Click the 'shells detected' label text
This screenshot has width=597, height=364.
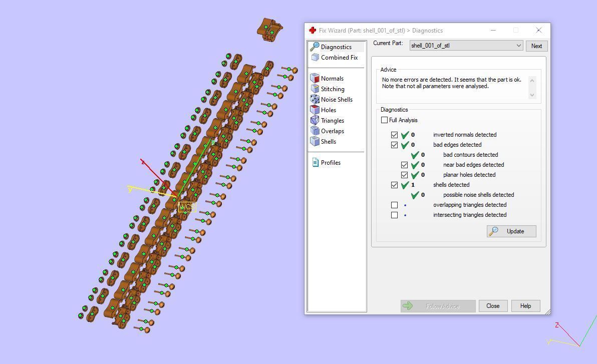pos(451,185)
